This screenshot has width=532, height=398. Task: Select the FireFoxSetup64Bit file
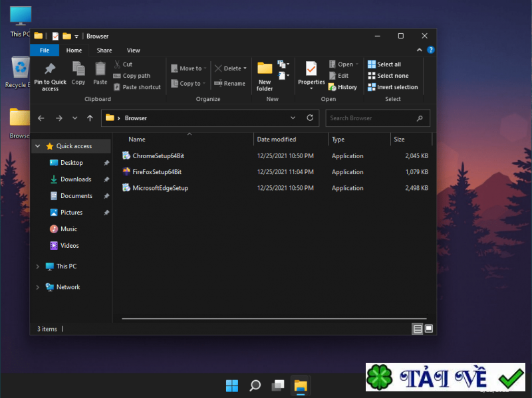click(x=157, y=172)
